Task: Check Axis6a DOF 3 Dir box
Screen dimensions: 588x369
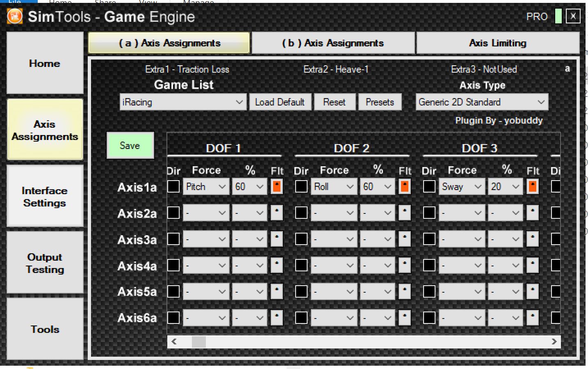Action: 429,318
